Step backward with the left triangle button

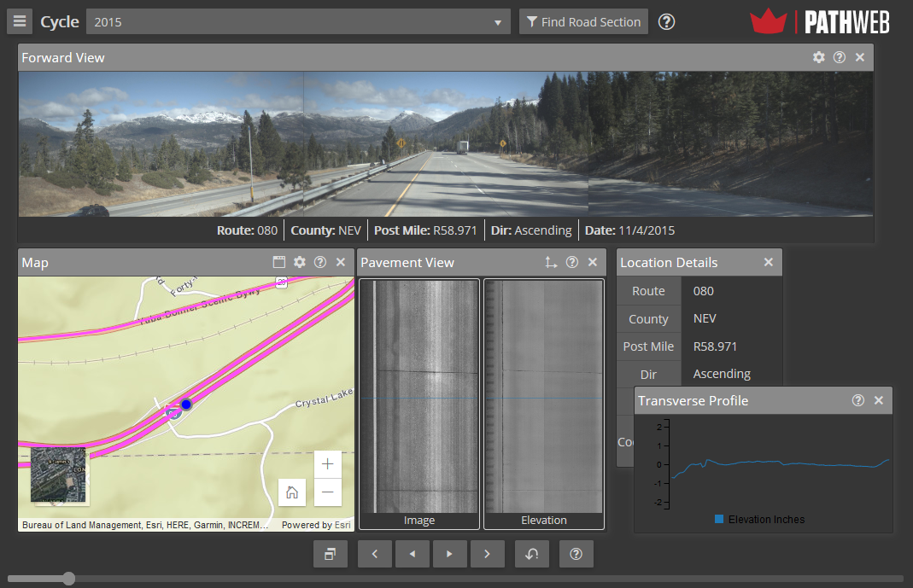(413, 554)
